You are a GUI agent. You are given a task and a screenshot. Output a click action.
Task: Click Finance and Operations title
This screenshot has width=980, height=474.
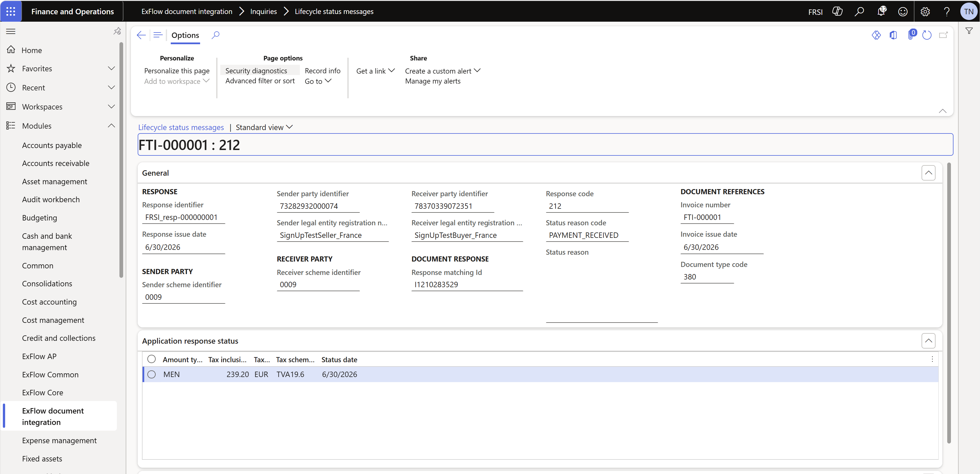coord(72,11)
